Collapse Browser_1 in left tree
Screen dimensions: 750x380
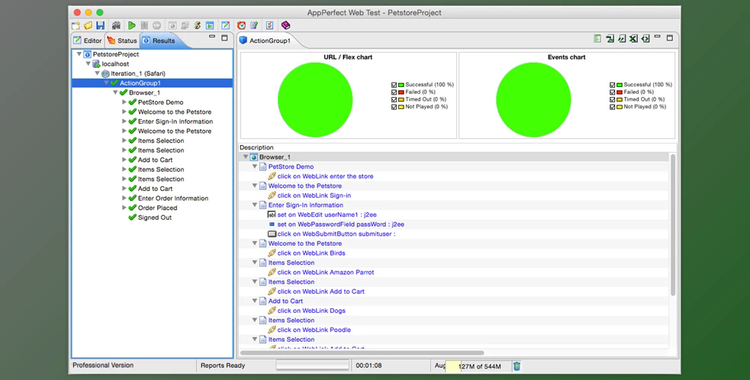coord(115,92)
